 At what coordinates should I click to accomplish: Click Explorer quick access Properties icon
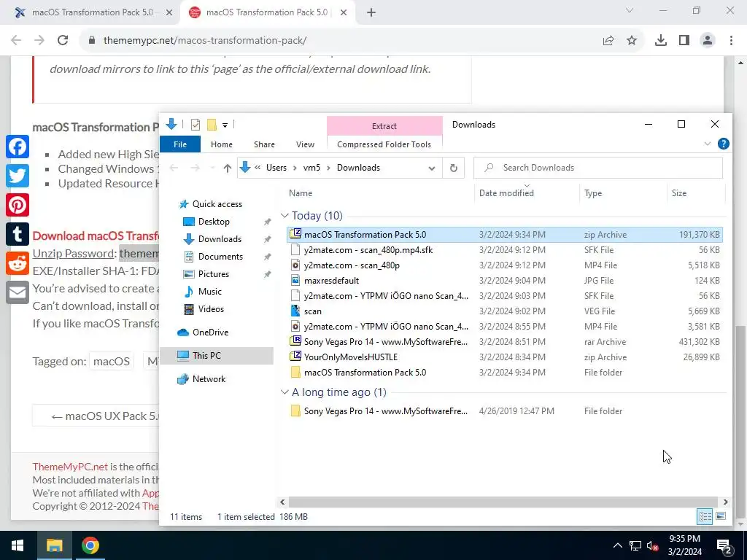point(196,125)
